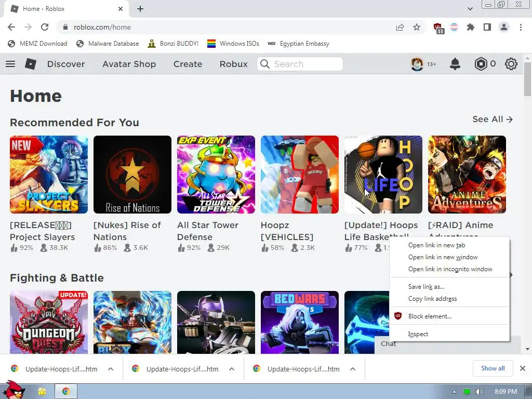Open the BedWars game thumbnail
532x399 pixels.
(x=300, y=322)
